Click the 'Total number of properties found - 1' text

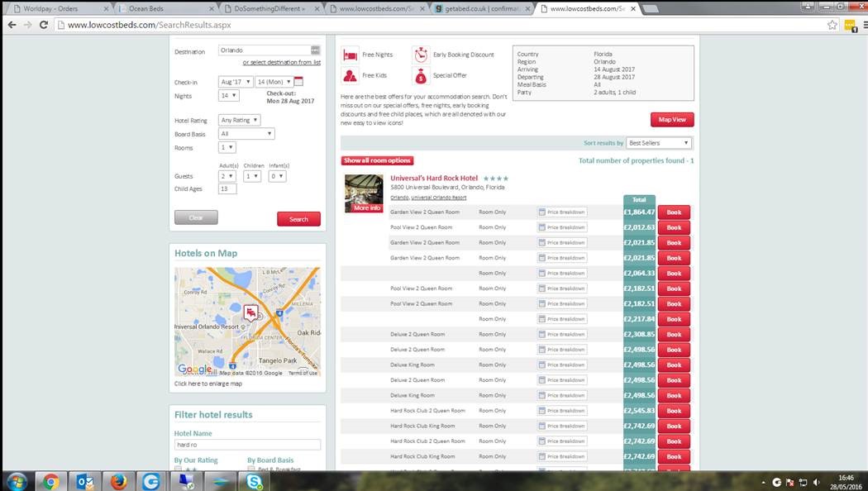[636, 160]
